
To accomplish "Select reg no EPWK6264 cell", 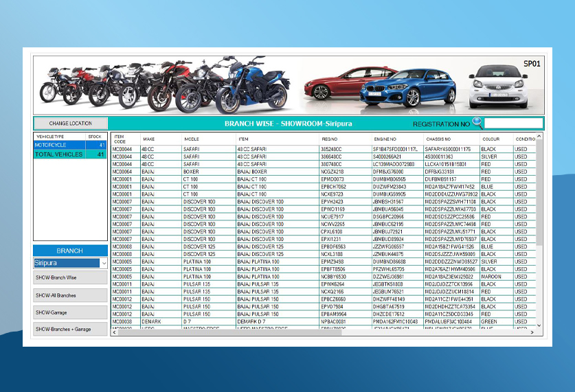I will pos(346,284).
